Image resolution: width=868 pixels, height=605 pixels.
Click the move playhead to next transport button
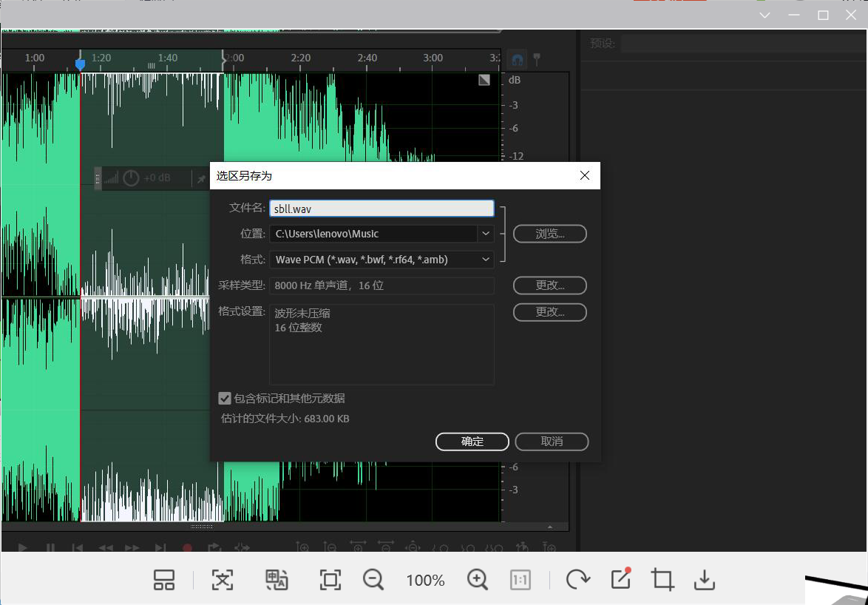160,547
